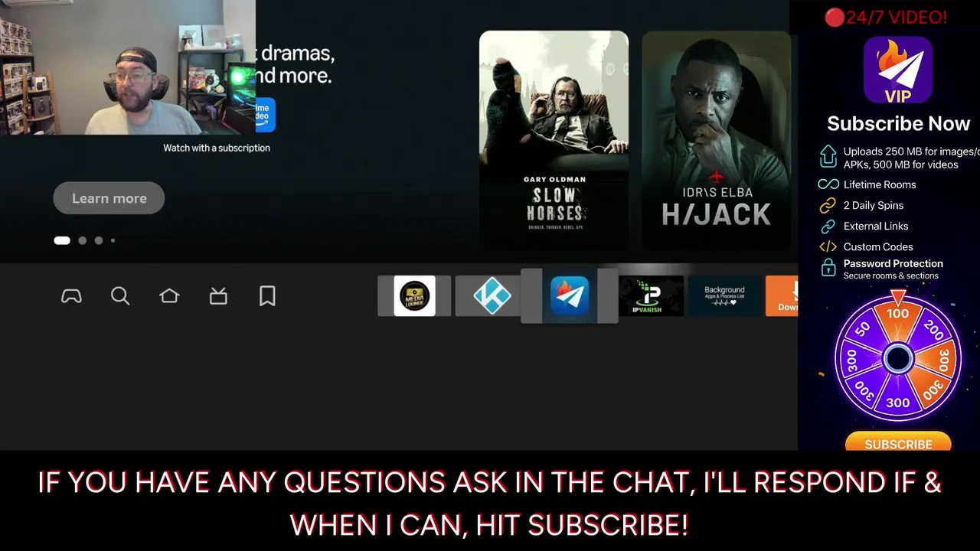This screenshot has width=980, height=551.
Task: Click the Lifetime Rooms infinity icon
Action: point(828,184)
